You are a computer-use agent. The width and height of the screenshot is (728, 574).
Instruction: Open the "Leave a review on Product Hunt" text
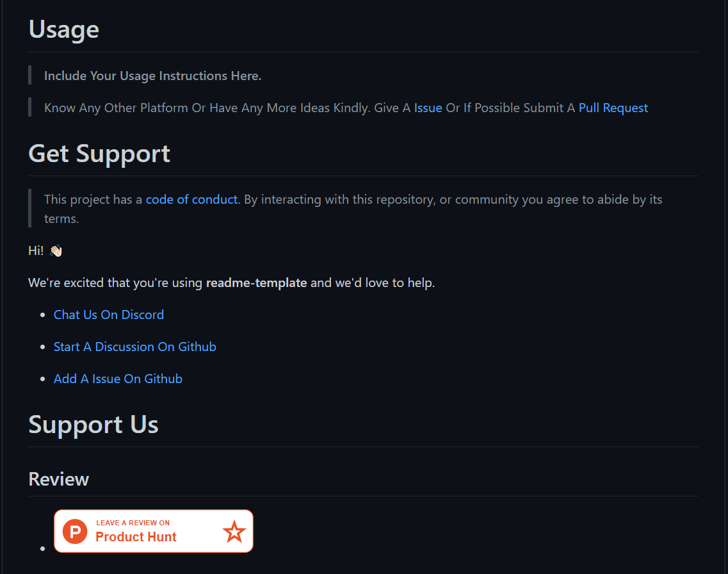tap(136, 531)
